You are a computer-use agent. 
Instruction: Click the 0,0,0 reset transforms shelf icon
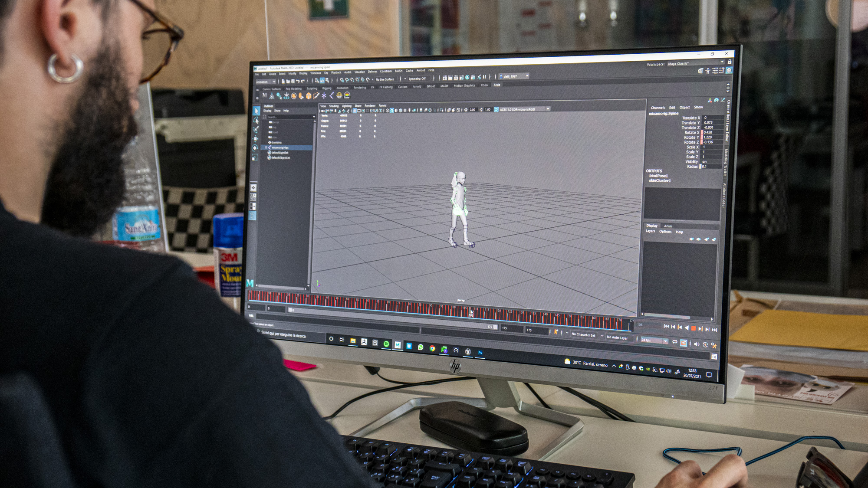(x=286, y=96)
